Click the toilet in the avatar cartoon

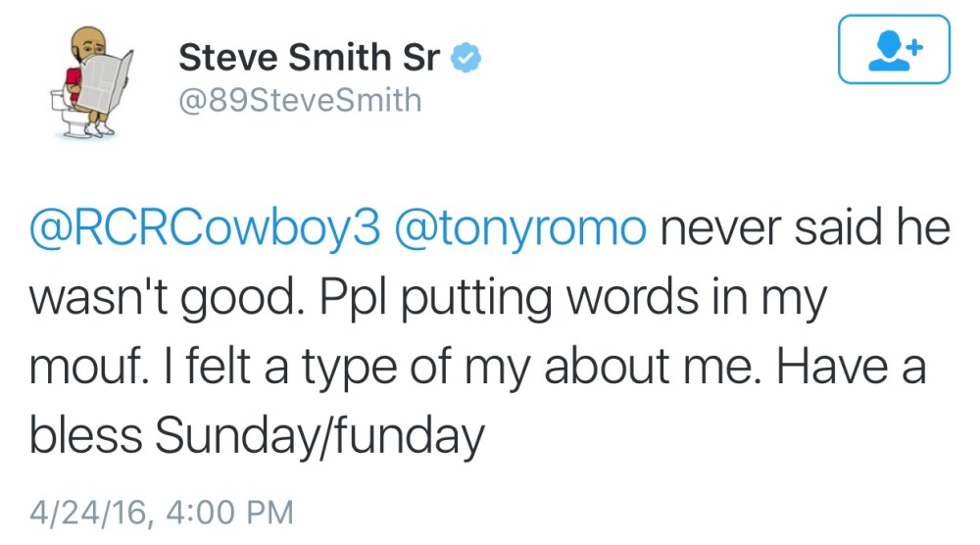point(69,114)
